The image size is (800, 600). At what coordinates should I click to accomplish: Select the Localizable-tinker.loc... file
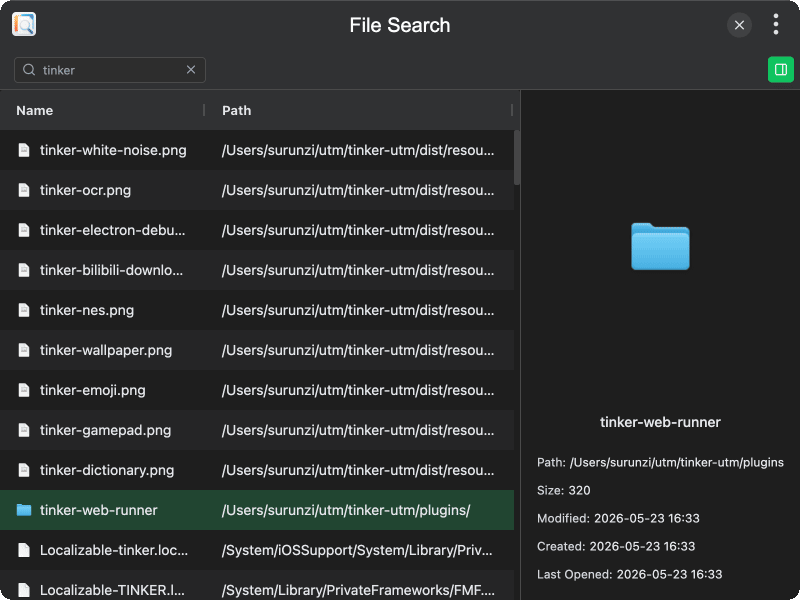[257, 549]
